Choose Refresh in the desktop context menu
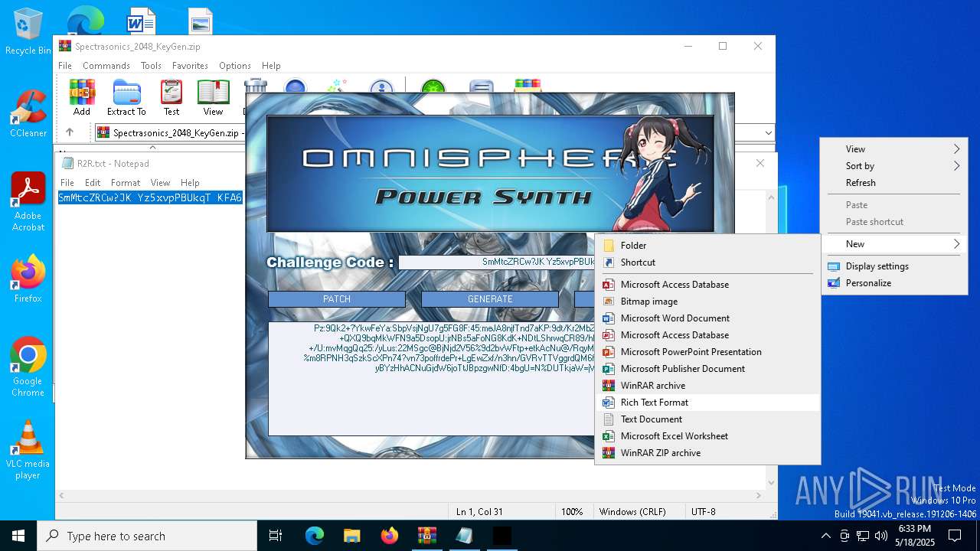980x551 pixels. tap(893, 183)
